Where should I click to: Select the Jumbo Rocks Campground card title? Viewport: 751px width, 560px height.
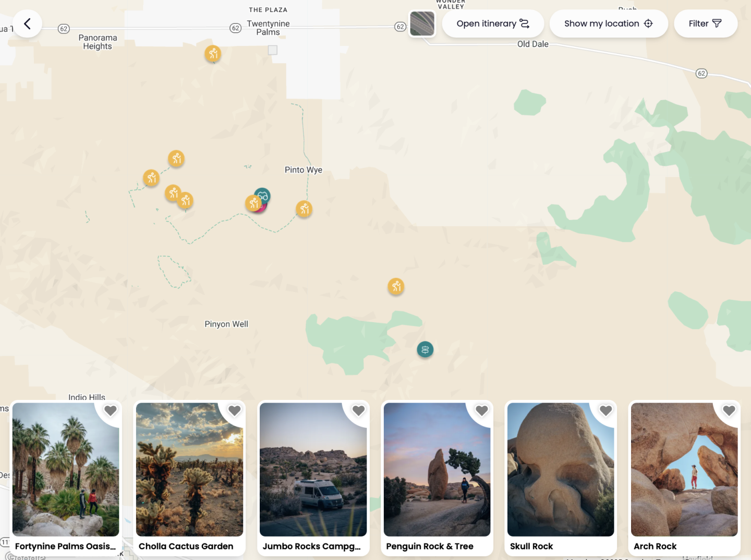(312, 546)
